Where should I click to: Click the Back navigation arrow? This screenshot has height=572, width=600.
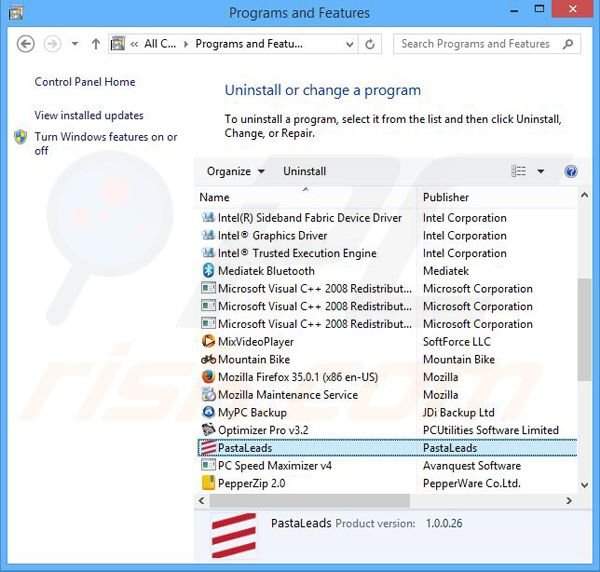[x=26, y=44]
